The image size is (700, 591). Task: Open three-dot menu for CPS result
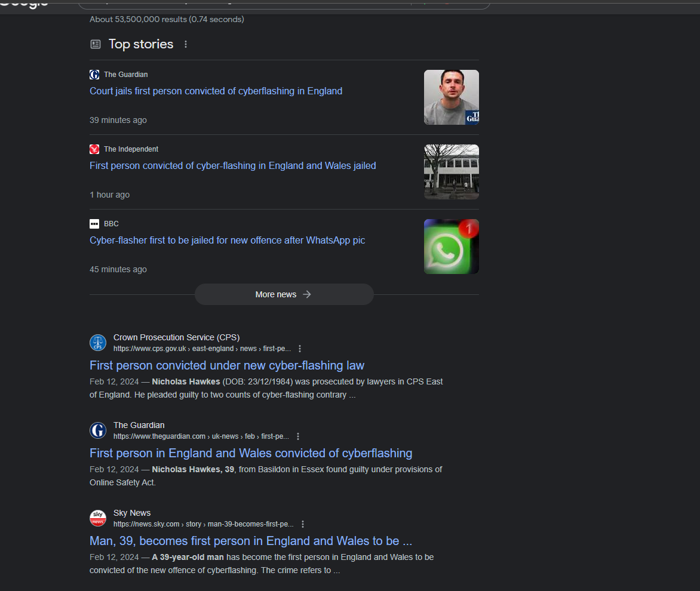(x=300, y=349)
